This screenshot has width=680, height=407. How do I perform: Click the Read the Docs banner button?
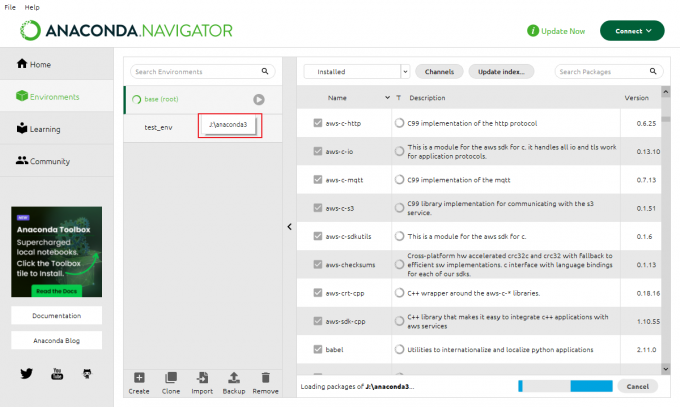(56, 291)
